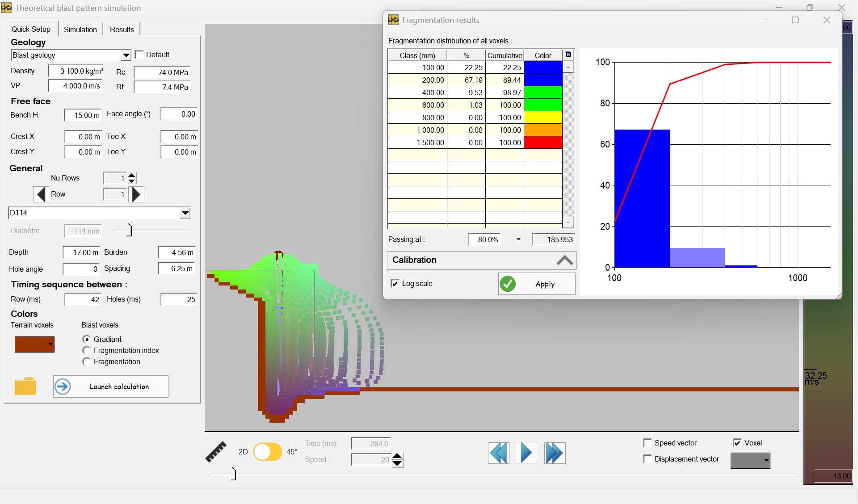Viewport: 858px width, 504px height.
Task: Click the fast-forward playback icon
Action: pyautogui.click(x=554, y=453)
